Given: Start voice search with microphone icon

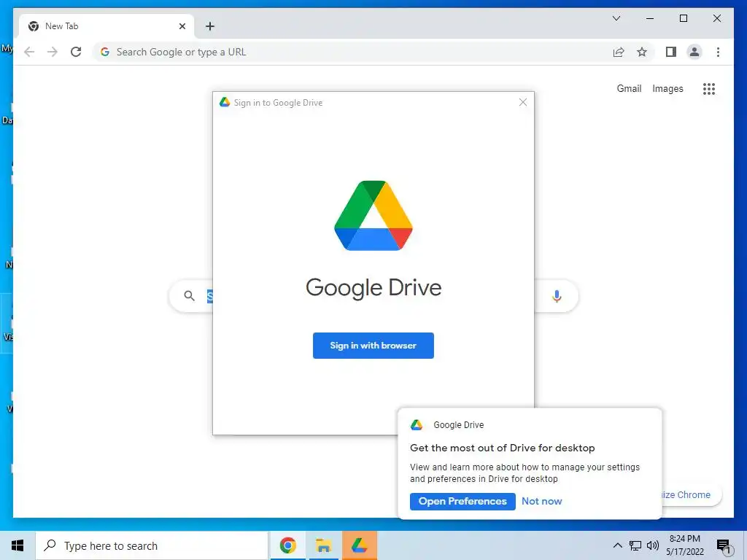Looking at the screenshot, I should point(557,296).
